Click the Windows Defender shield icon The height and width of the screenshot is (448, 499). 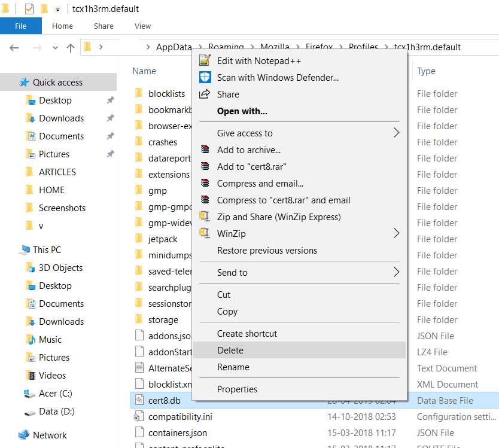pos(205,77)
